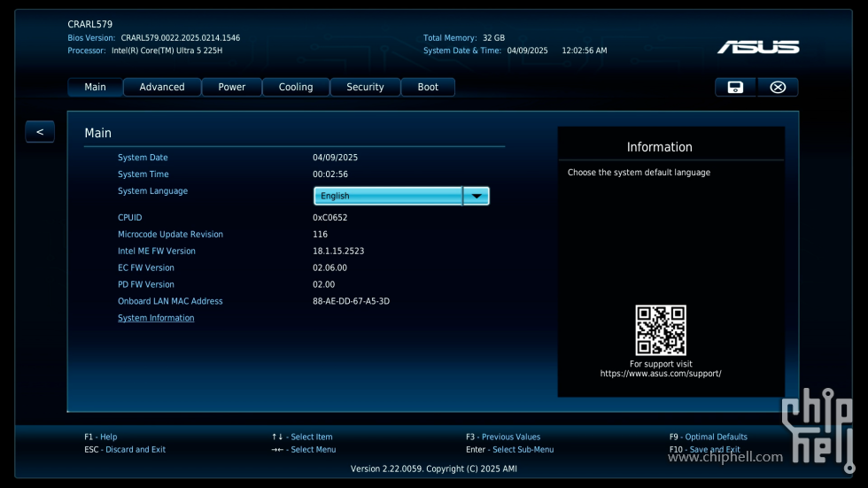Open the System Information link

[156, 318]
